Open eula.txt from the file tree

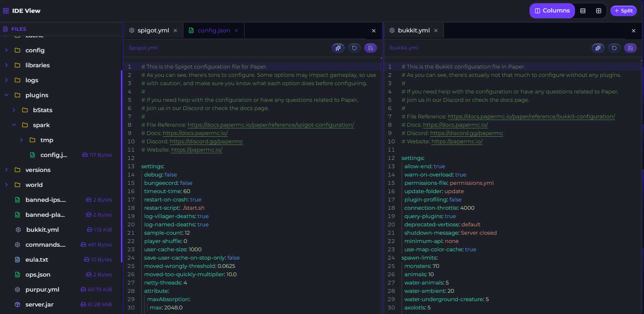coord(37,260)
